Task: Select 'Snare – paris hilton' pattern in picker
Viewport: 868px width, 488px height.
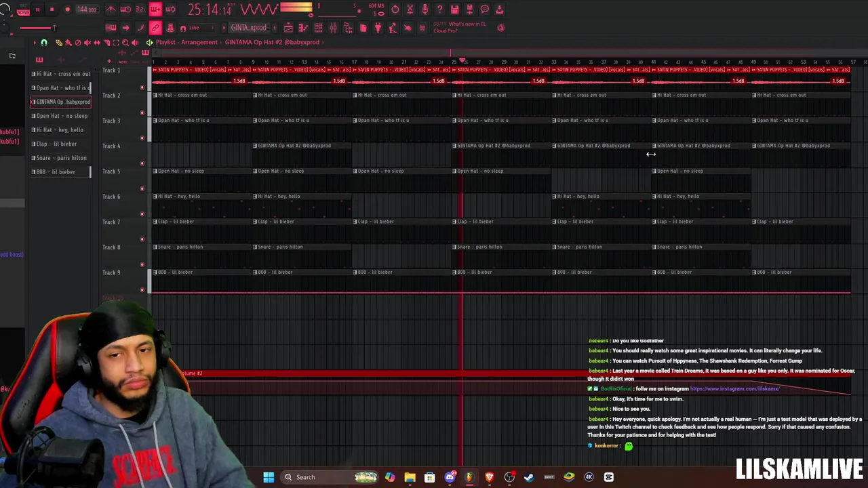Action: coord(60,158)
